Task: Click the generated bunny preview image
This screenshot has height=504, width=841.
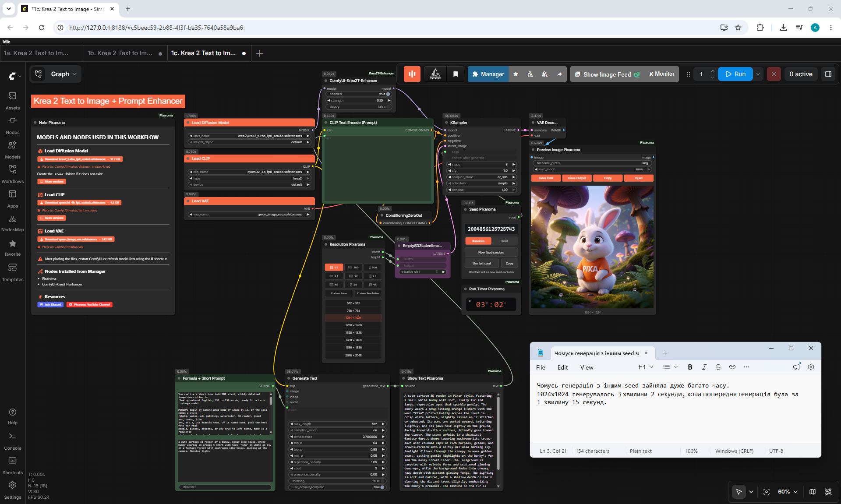Action: tap(592, 247)
